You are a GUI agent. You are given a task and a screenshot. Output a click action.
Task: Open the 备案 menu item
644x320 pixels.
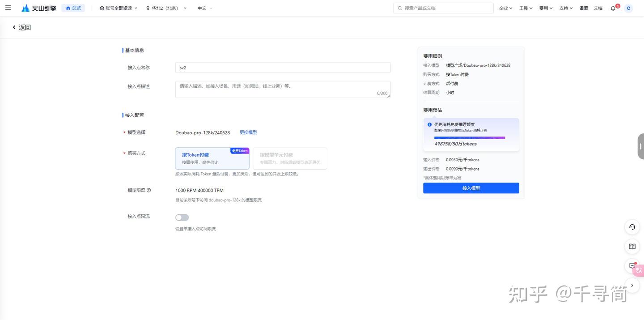584,8
